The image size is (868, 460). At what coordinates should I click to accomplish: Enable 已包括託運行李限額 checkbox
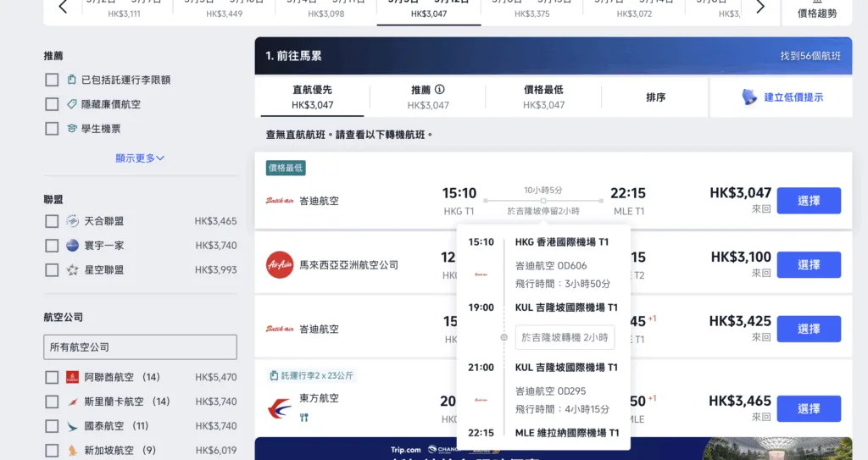[53, 80]
